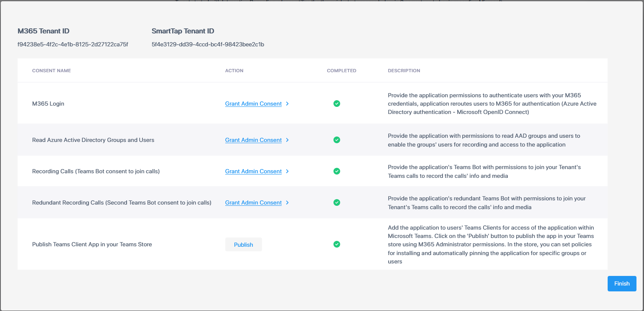Click chevron arrow next to M365 Login consent
The height and width of the screenshot is (311, 644).
coord(288,104)
